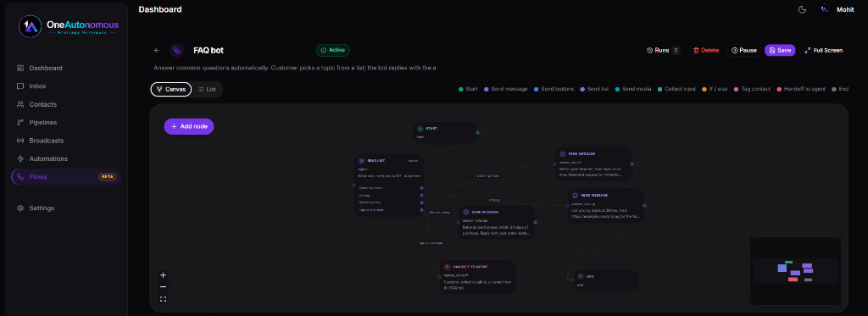The height and width of the screenshot is (316, 868).
Task: Zoom in on the canvas
Action: (x=163, y=275)
